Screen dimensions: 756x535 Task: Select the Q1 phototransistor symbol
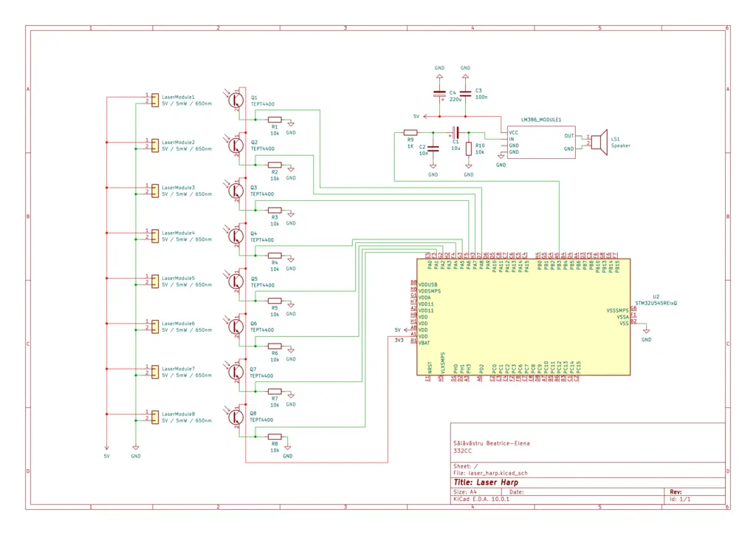[x=236, y=100]
